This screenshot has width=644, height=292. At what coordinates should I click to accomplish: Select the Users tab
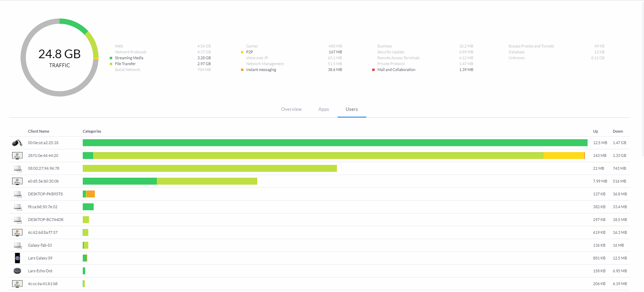[351, 109]
